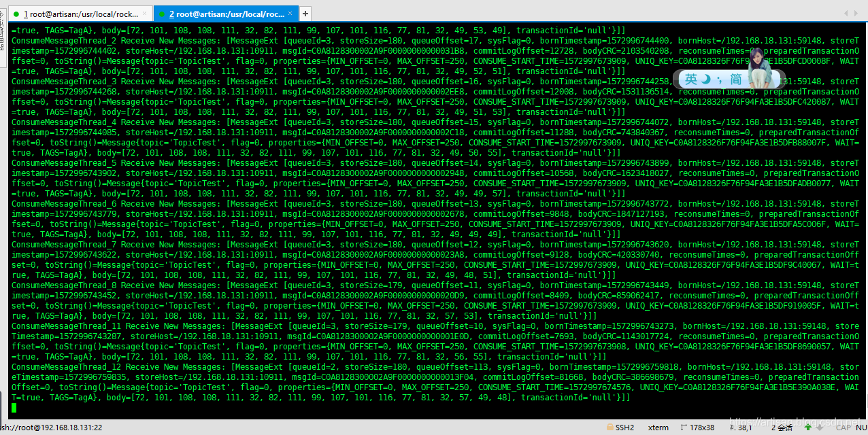868x435 pixels.
Task: Show previous tabs with left arrow
Action: [846, 14]
